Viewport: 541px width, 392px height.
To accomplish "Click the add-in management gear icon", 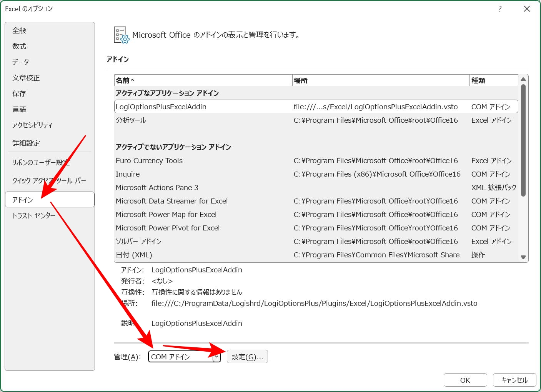I will click(122, 35).
